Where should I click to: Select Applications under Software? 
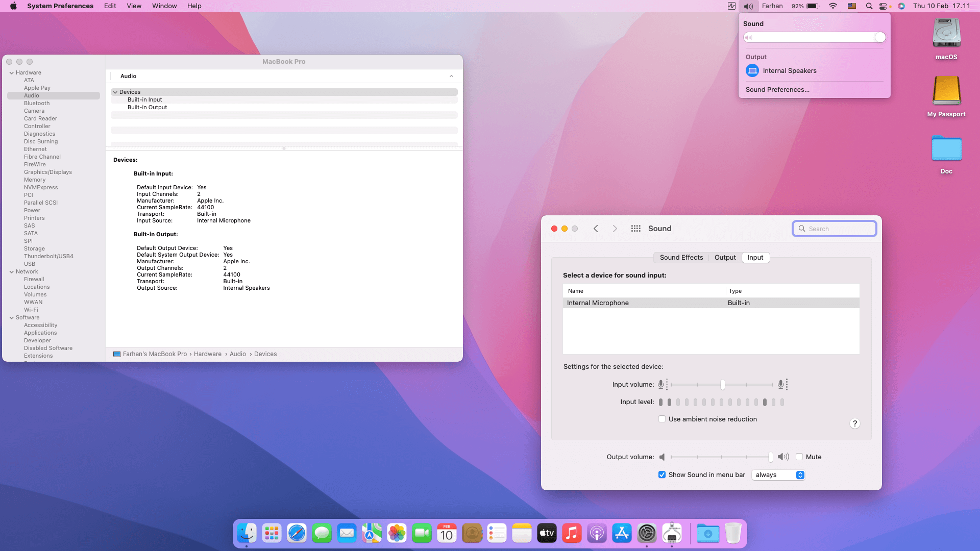(40, 333)
